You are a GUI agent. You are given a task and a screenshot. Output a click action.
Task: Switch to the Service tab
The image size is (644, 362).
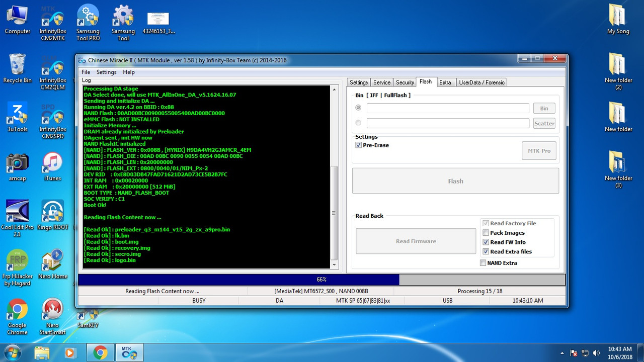click(382, 82)
